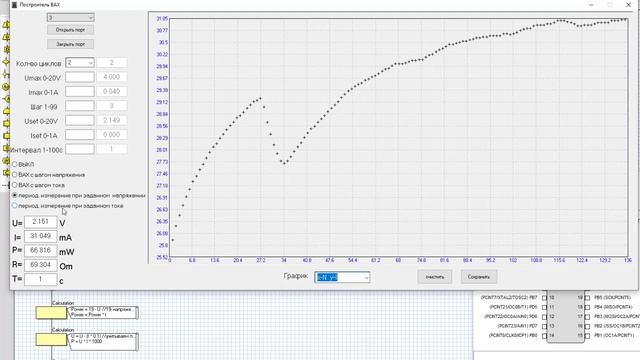Click the 68 X-axis label
This screenshot has height=360, width=640.
click(398, 260)
